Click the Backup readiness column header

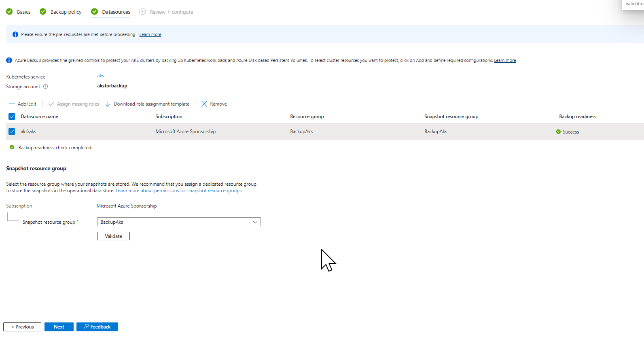click(578, 117)
